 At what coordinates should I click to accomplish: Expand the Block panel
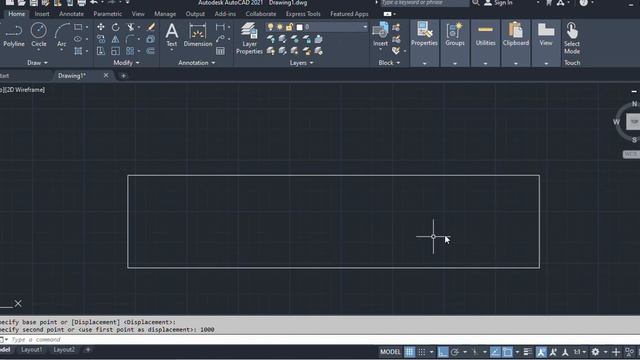pos(389,63)
